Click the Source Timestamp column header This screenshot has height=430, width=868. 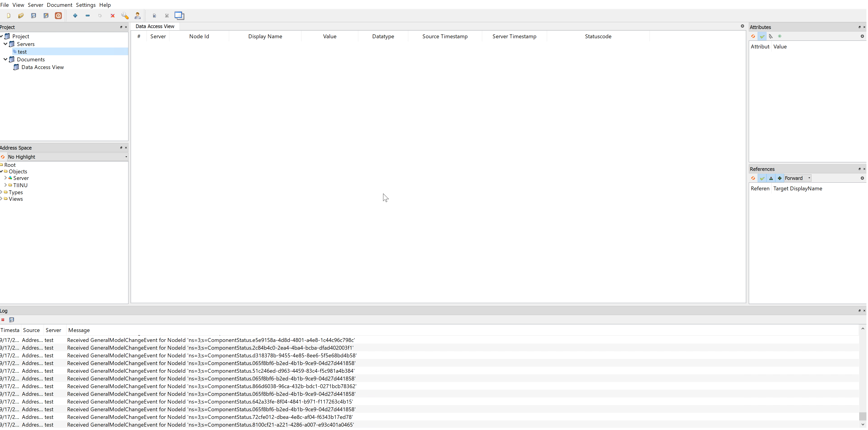445,36
